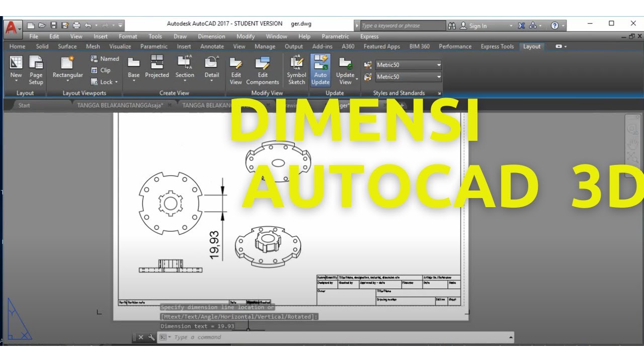
Task: Expand the Sign In dropdown arrow
Action: (x=511, y=26)
